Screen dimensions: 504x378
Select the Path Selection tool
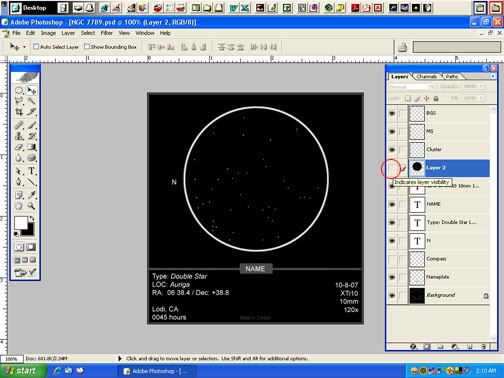click(x=19, y=171)
